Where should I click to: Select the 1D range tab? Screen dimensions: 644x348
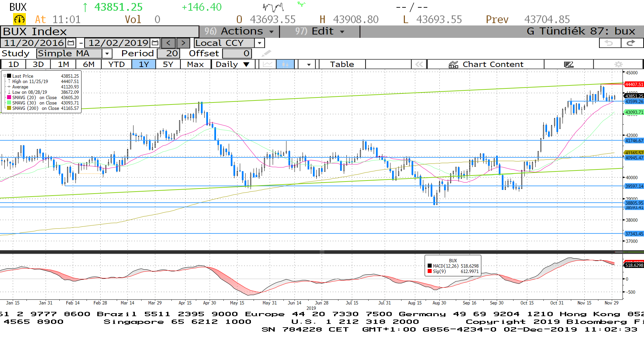13,64
